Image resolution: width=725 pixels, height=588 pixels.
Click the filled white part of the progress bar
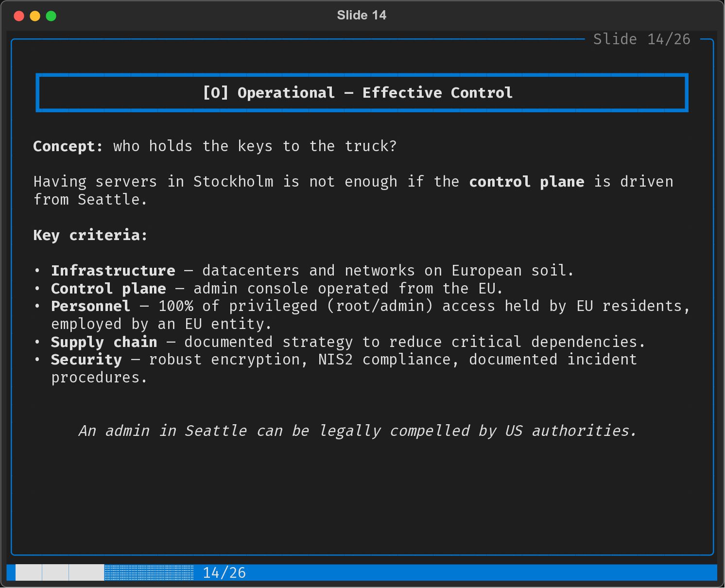59,572
